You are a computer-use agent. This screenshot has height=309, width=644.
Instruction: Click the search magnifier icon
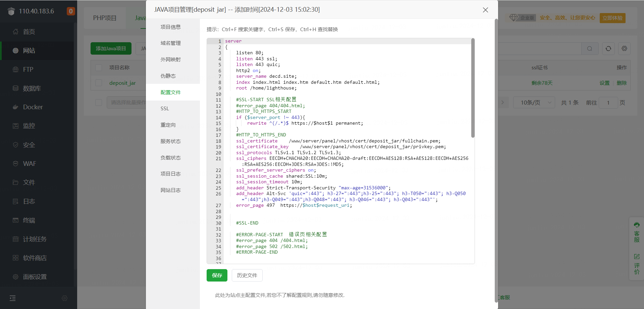[589, 49]
